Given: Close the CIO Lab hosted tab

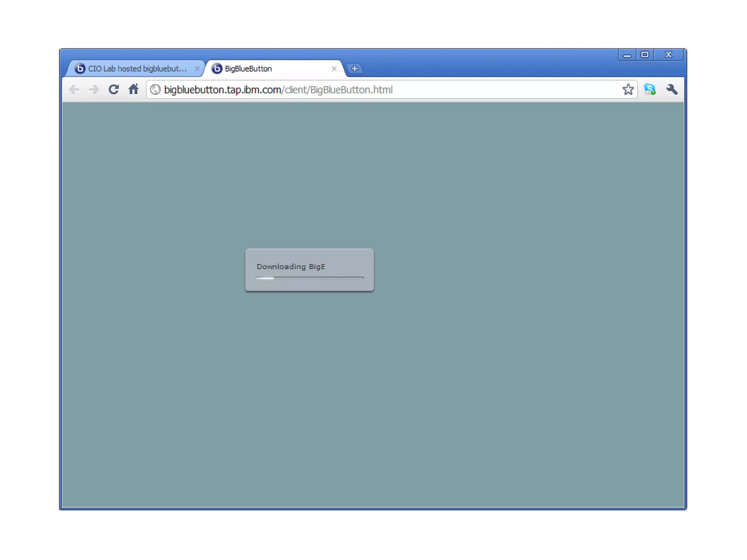Looking at the screenshot, I should coord(197,69).
